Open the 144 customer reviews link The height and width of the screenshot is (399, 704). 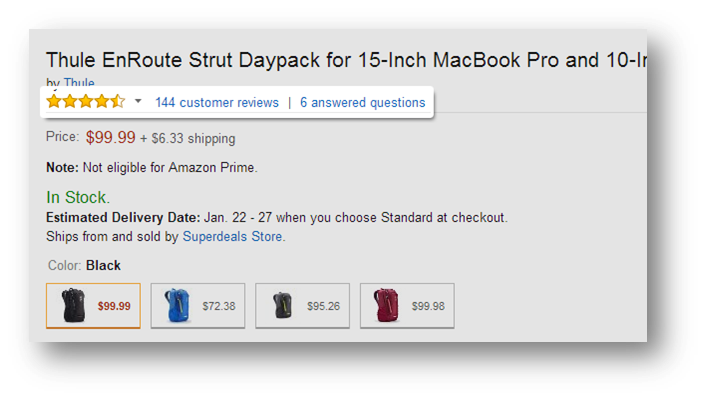[x=217, y=103]
